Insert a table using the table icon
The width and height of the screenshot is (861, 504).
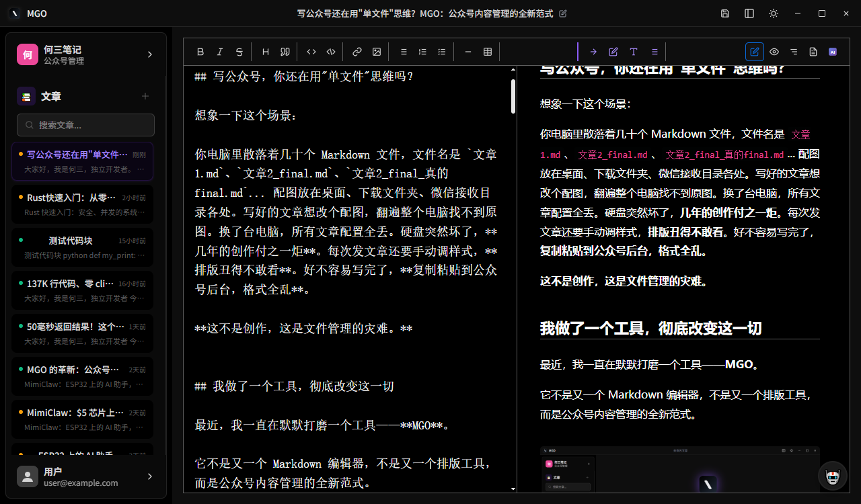click(487, 52)
